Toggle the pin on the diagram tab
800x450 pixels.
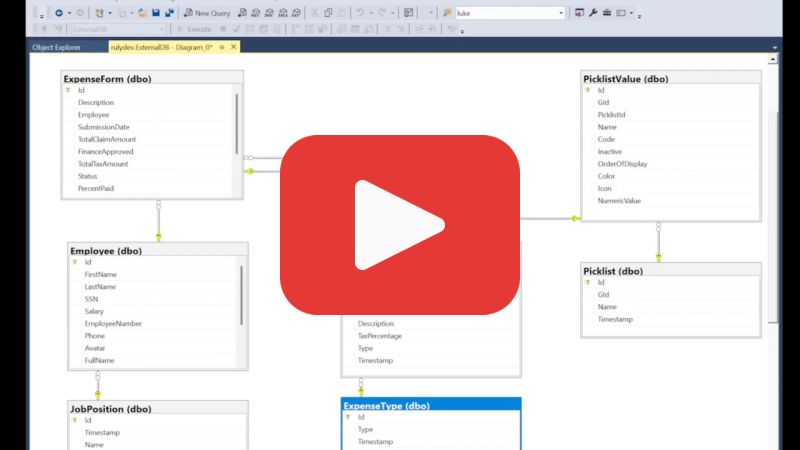222,47
